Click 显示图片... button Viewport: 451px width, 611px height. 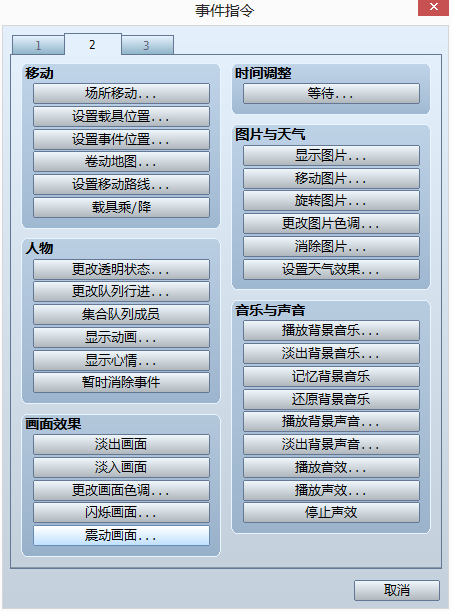[331, 156]
